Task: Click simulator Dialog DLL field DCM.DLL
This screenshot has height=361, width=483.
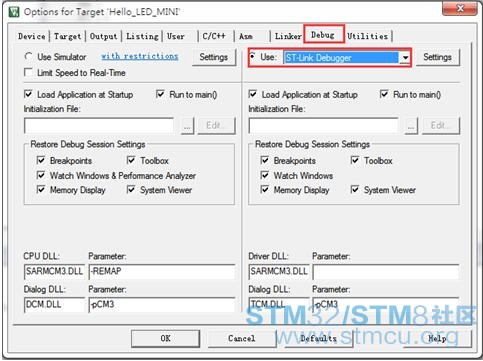Action: click(x=54, y=305)
